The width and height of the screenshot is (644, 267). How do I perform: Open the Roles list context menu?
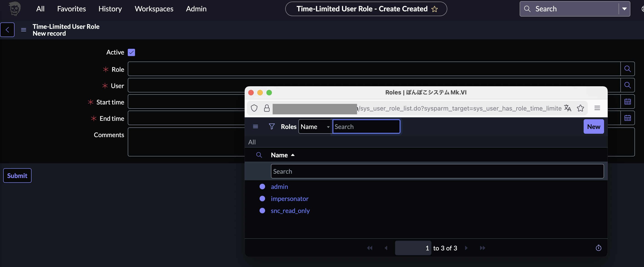coord(255,127)
